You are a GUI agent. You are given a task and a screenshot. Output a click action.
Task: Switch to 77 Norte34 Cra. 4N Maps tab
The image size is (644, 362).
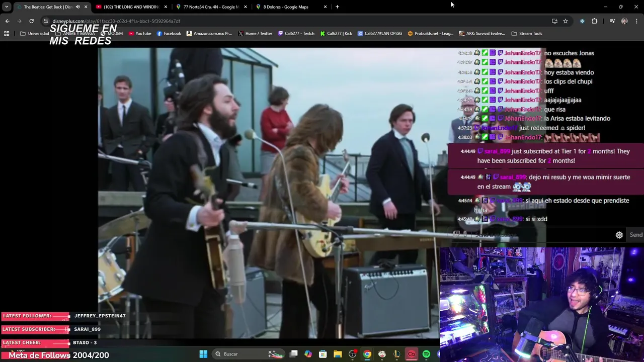tap(211, 7)
